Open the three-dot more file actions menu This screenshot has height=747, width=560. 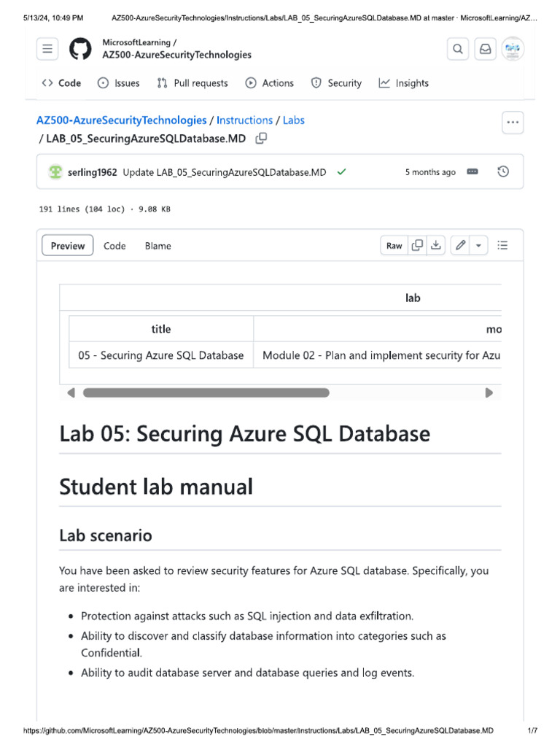(x=513, y=123)
